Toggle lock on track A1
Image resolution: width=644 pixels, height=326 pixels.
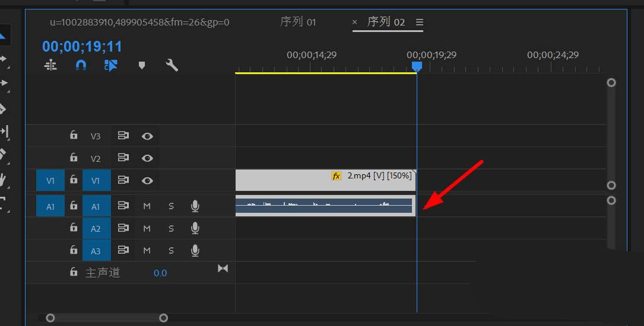pos(74,206)
